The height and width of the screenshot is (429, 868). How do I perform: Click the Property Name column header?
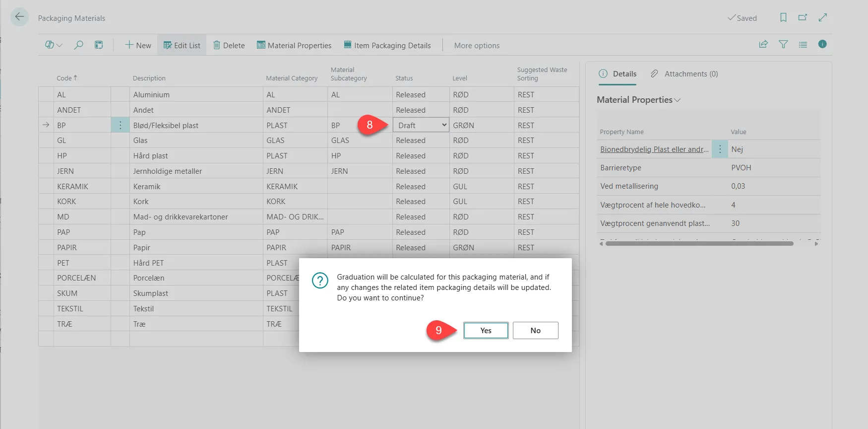coord(621,132)
